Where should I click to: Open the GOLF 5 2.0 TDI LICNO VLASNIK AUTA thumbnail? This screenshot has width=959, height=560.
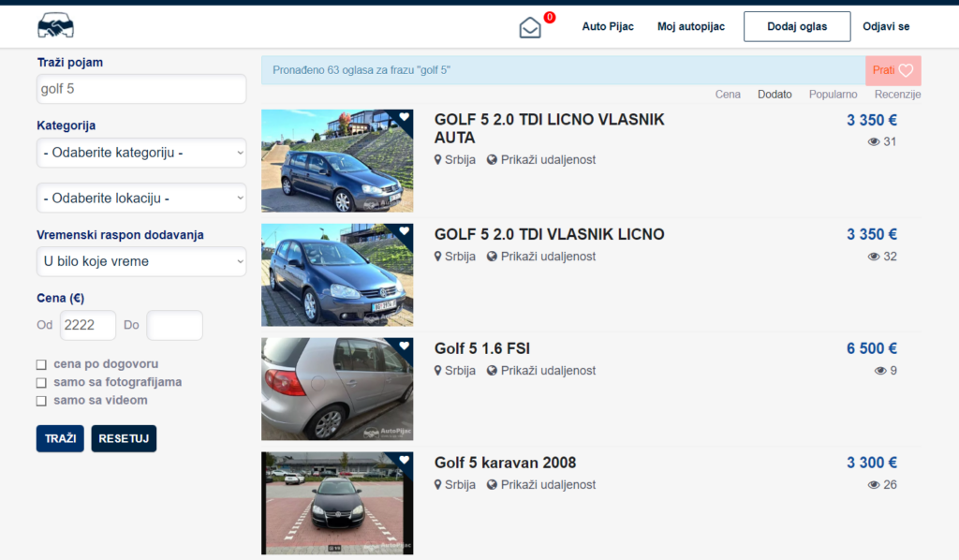tap(337, 161)
